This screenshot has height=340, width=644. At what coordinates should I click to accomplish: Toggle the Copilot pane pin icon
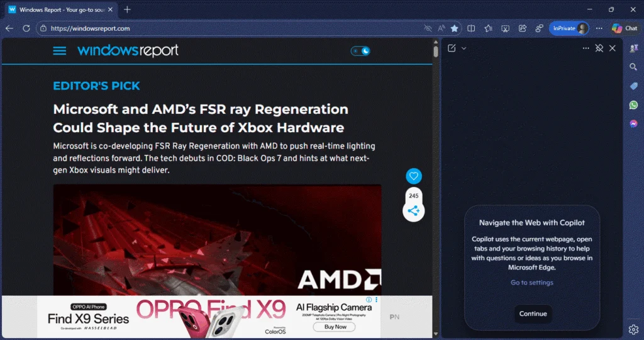coord(599,48)
